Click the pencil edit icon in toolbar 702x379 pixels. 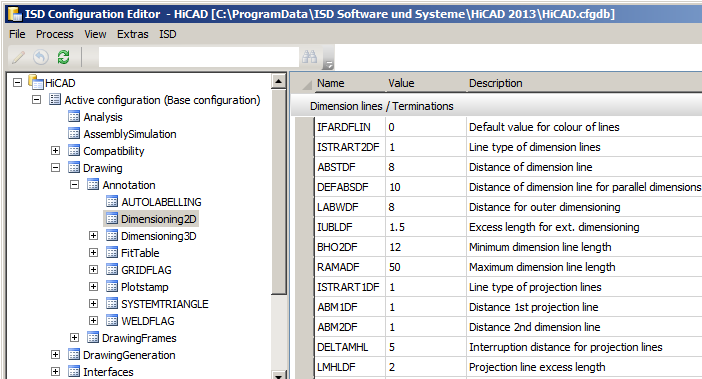pyautogui.click(x=18, y=57)
